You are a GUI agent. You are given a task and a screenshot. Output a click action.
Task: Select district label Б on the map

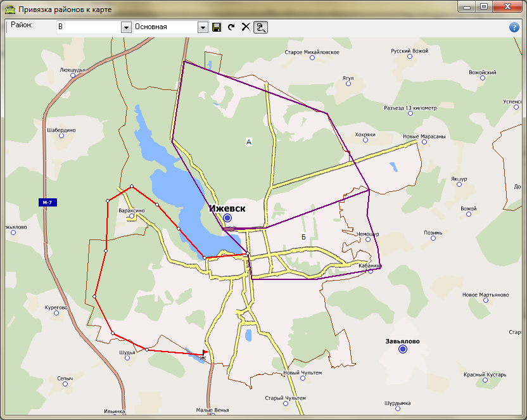(303, 237)
